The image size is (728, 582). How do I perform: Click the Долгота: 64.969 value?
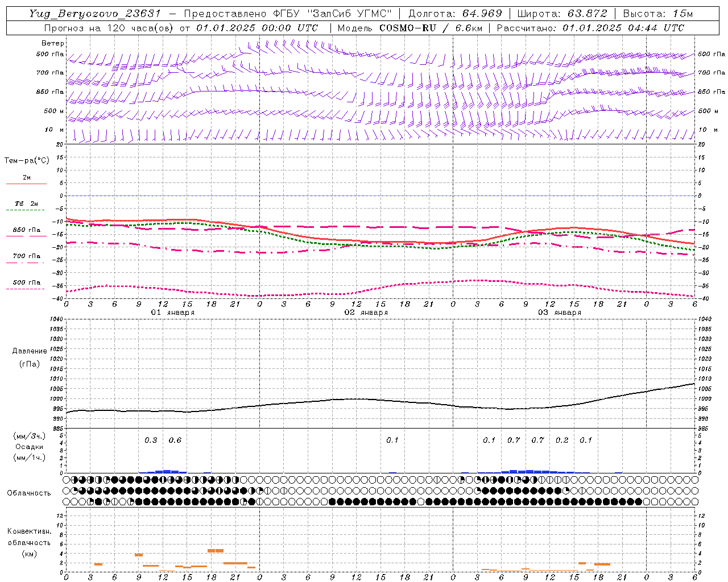tap(455, 14)
